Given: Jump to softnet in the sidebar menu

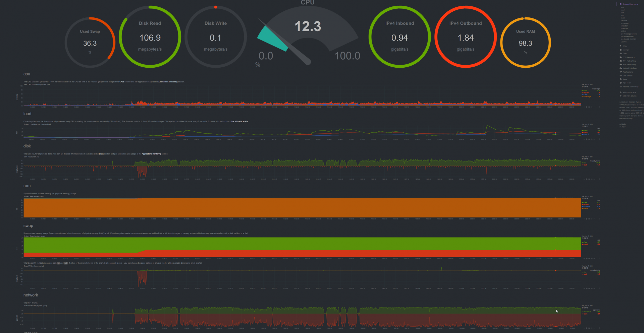Looking at the screenshot, I should click(624, 31).
